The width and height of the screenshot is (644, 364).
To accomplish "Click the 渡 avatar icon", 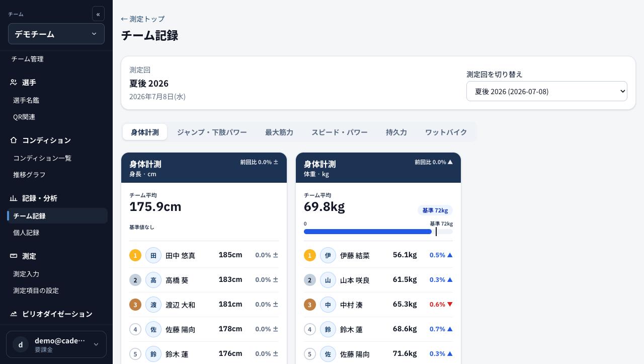I will (153, 305).
